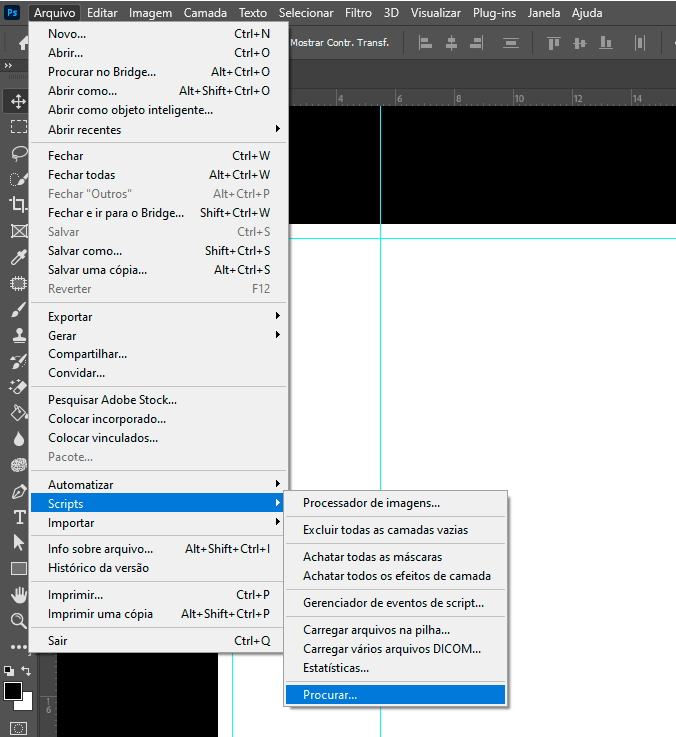Select the Move tool
Image resolution: width=676 pixels, height=737 pixels.
pos(18,102)
